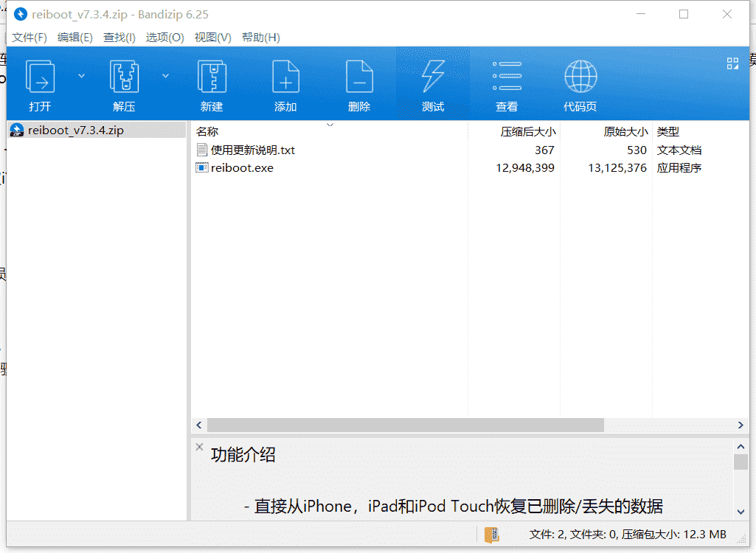
Task: Click the 打开 (Open) toolbar icon
Action: (x=40, y=77)
